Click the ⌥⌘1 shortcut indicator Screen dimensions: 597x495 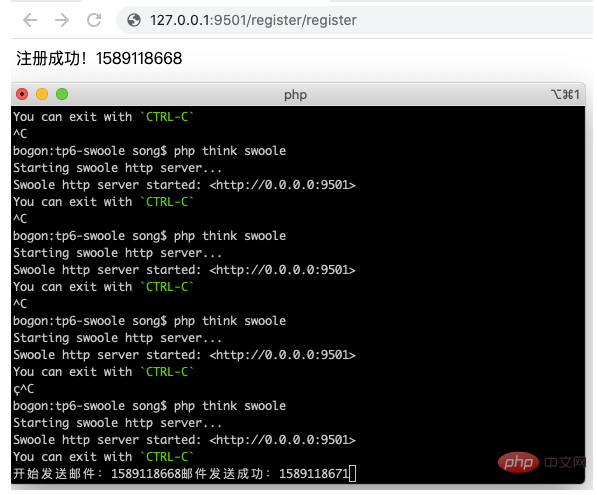565,94
